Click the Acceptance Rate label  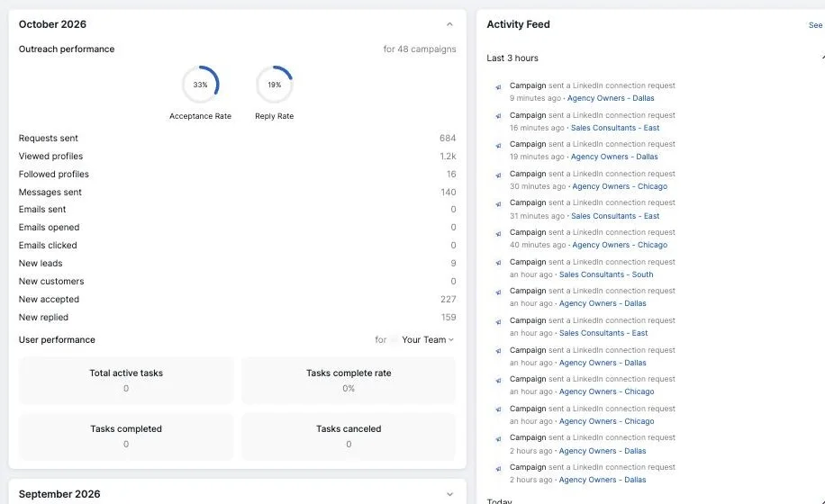[201, 116]
